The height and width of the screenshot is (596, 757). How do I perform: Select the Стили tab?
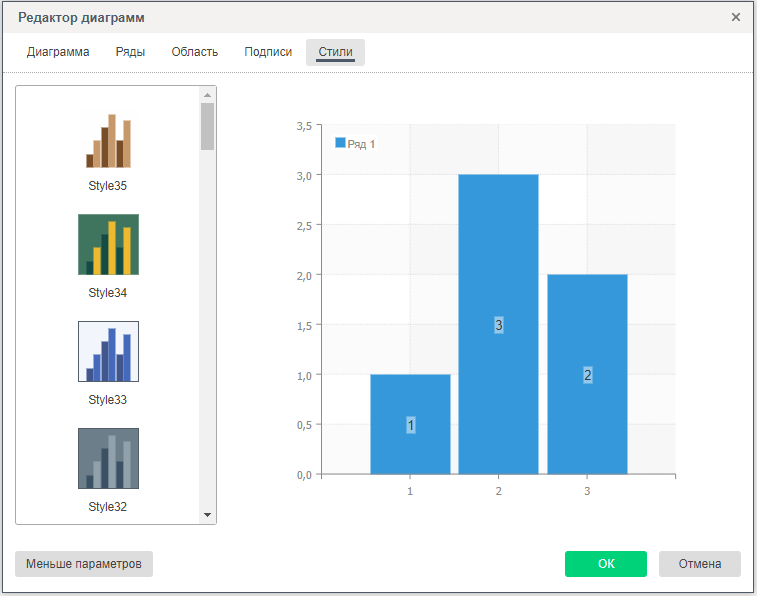335,52
